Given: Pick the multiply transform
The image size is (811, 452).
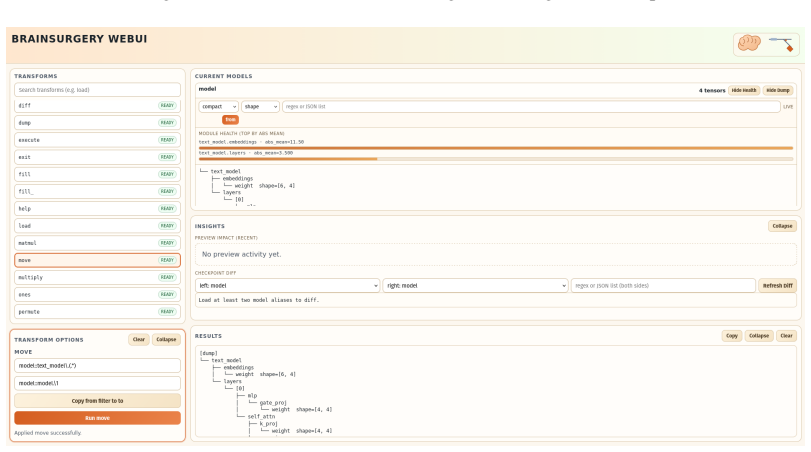Looking at the screenshot, I should [x=97, y=277].
